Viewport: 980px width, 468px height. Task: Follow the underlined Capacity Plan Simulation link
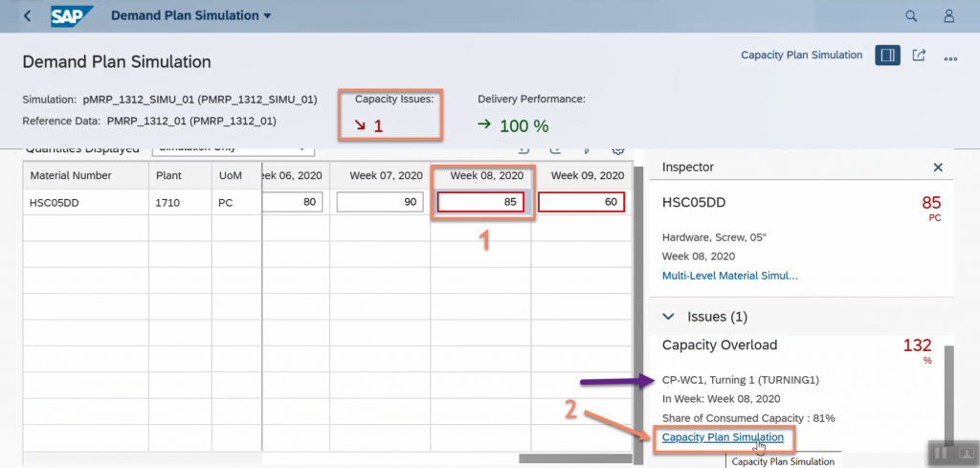(723, 437)
